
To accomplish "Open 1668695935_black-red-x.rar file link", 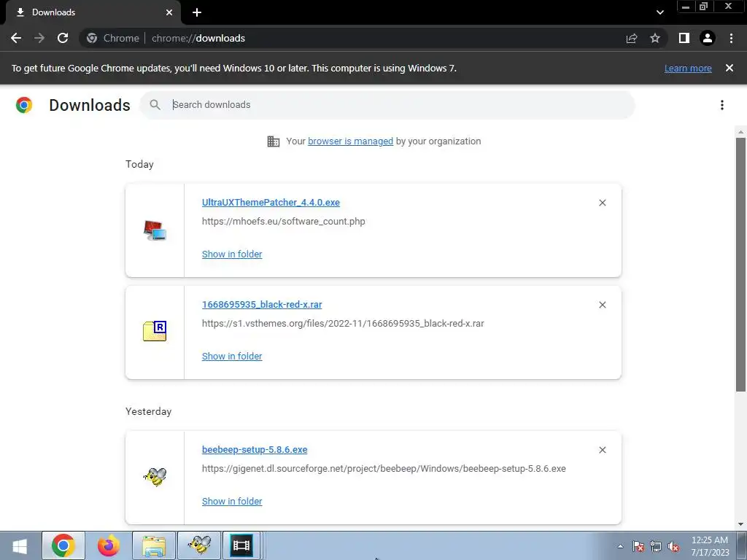I will (262, 305).
